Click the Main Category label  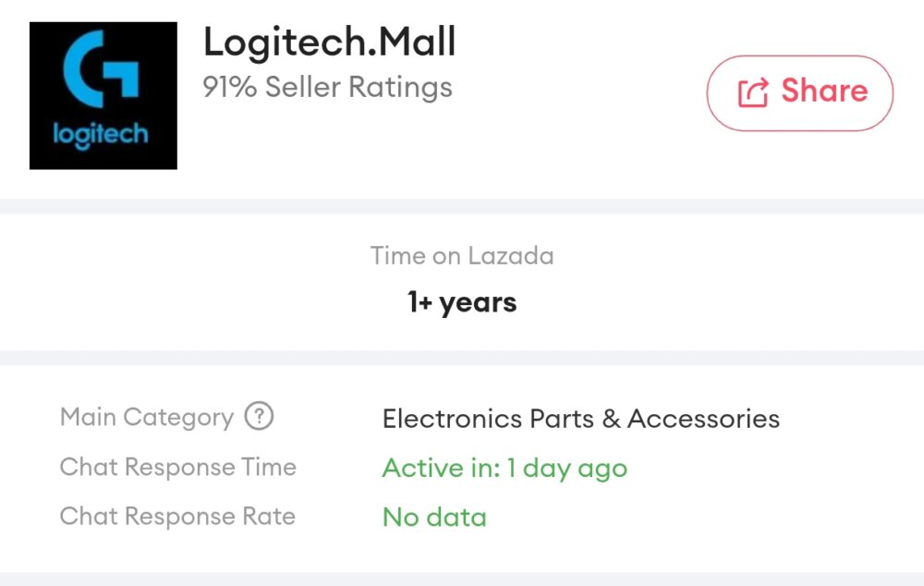146,418
